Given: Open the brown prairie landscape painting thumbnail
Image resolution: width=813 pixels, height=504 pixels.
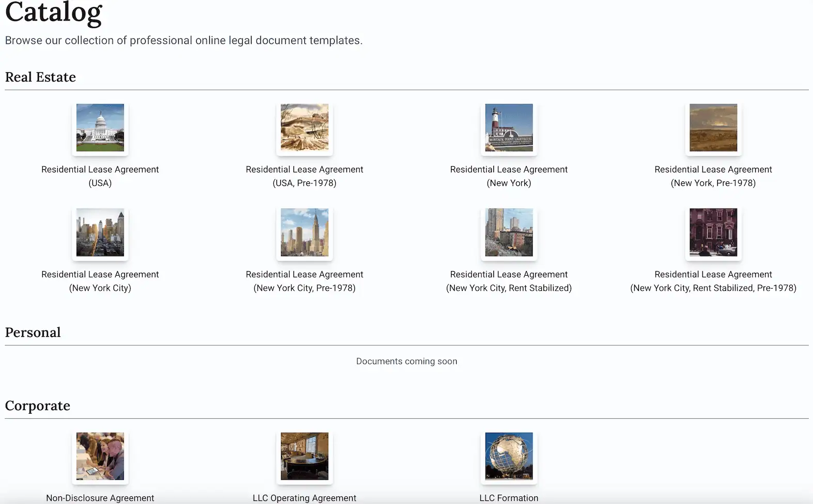Looking at the screenshot, I should coord(713,128).
